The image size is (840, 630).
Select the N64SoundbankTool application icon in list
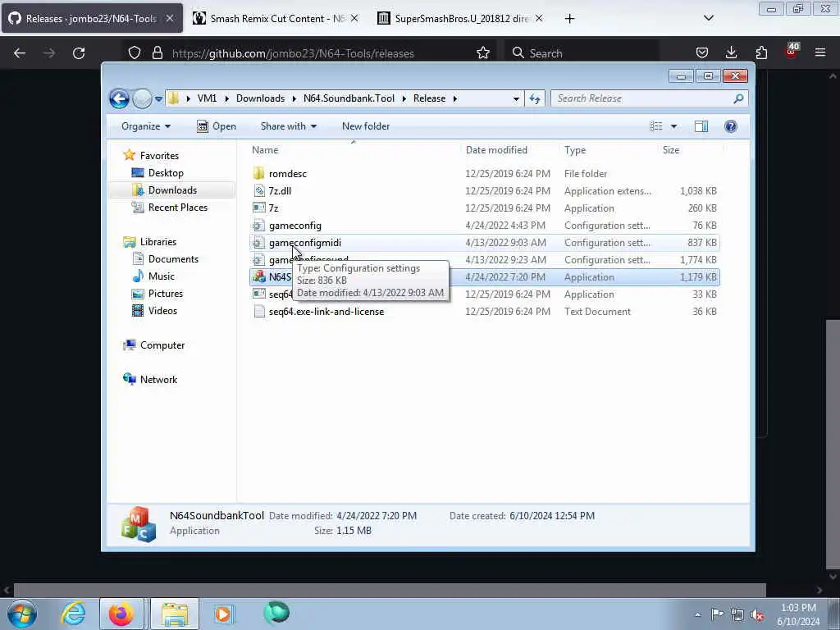coord(258,277)
